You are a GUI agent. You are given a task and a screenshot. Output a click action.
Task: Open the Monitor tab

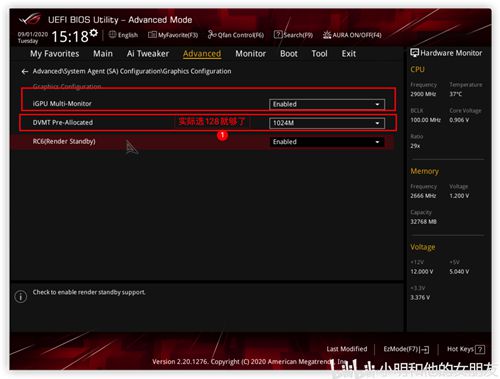click(251, 54)
